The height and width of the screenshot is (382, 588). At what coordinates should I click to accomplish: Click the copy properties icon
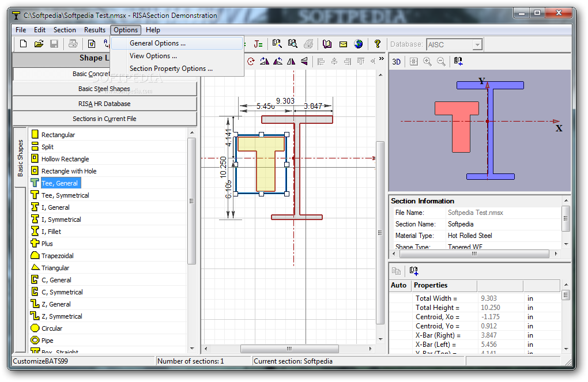[x=397, y=271]
